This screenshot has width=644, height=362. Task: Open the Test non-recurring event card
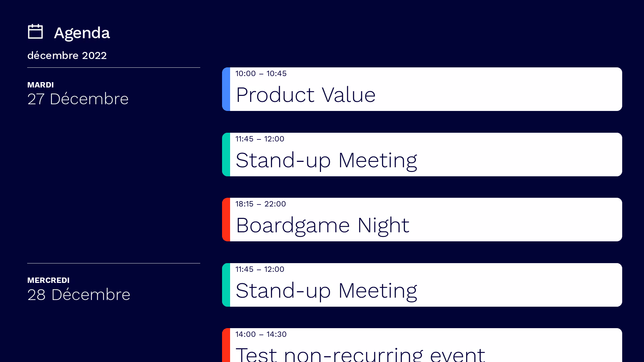422,345
